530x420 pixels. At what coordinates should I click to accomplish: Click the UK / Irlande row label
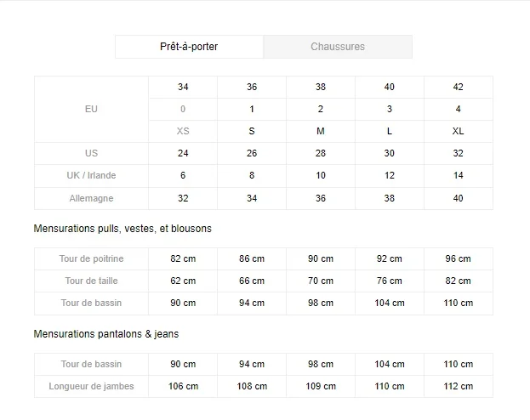(x=91, y=176)
